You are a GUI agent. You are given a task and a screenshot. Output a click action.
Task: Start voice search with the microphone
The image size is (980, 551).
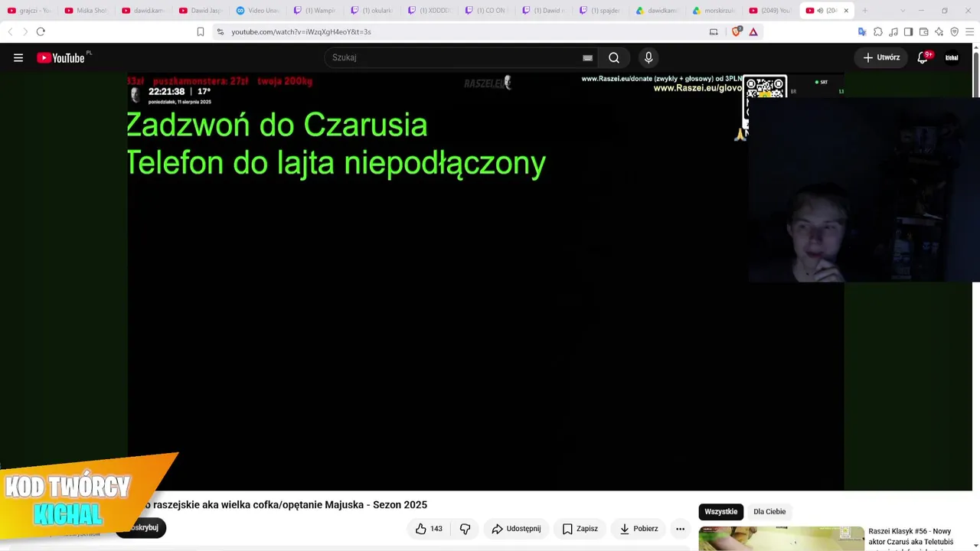tap(648, 57)
